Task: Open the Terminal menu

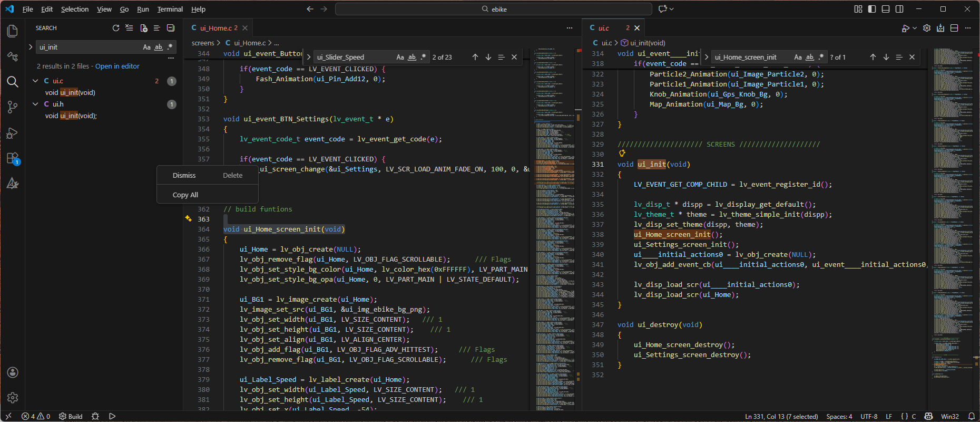Action: click(x=170, y=9)
